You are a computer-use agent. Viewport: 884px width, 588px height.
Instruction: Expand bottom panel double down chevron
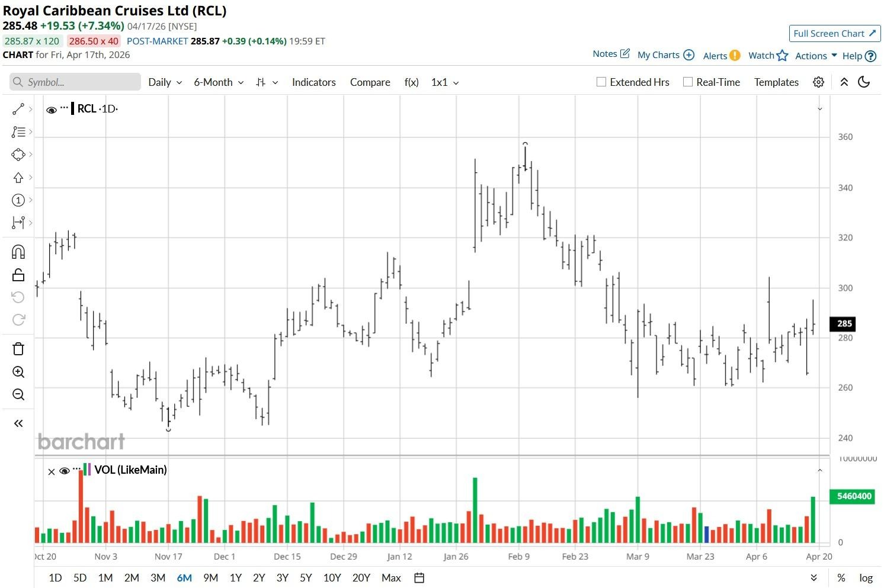point(814,578)
